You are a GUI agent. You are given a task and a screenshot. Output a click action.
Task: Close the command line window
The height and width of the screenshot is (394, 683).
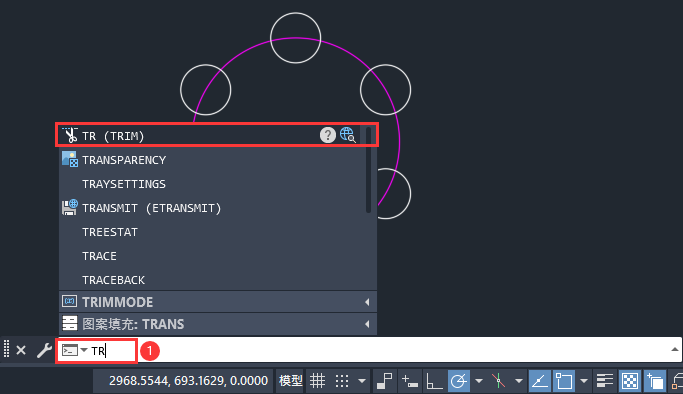point(21,350)
